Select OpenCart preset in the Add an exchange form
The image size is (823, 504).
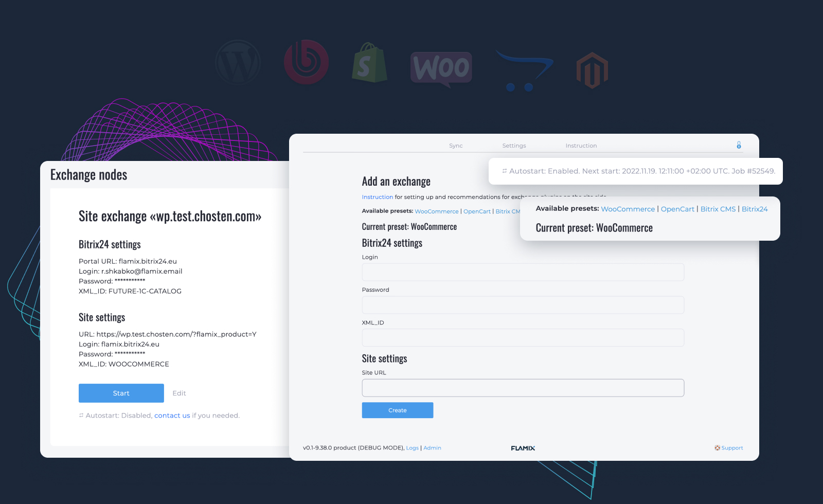point(477,211)
